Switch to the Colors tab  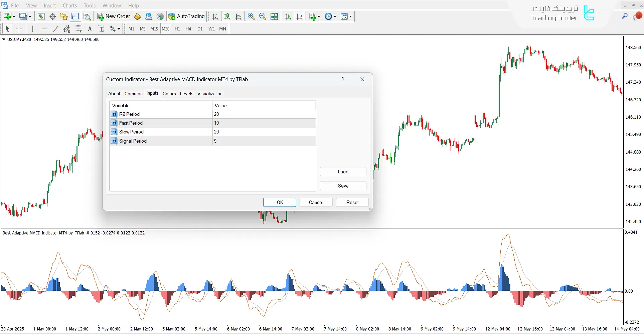[x=169, y=93]
